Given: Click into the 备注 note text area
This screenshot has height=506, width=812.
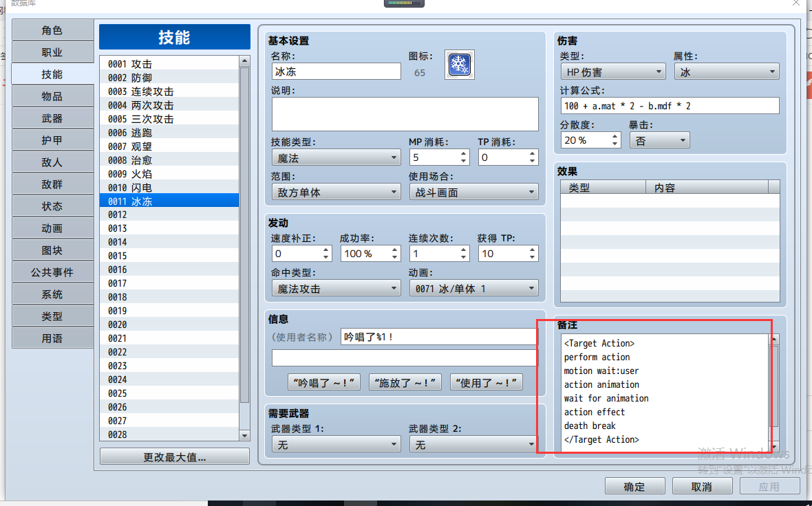Looking at the screenshot, I should [665, 392].
